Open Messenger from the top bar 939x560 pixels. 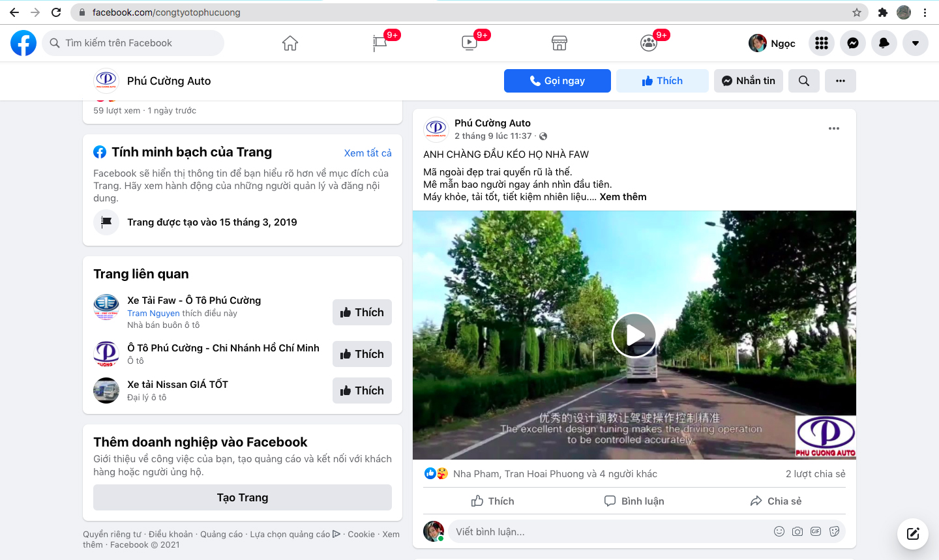pos(853,43)
